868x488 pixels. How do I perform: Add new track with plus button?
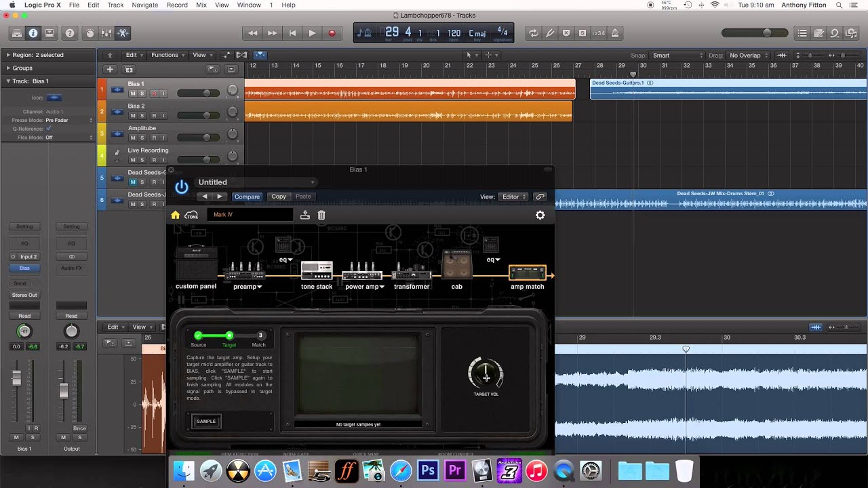pos(109,69)
